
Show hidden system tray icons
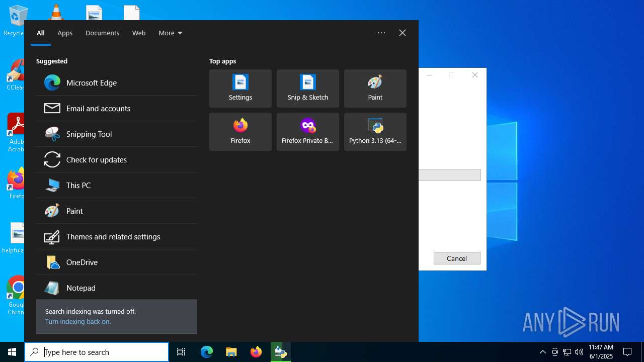542,352
